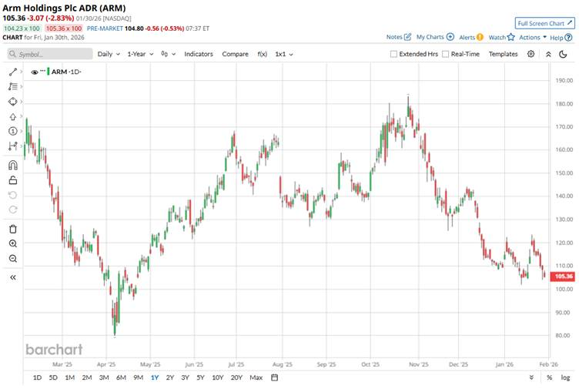Open the Help link
The width and height of the screenshot is (579, 392).
coord(561,37)
